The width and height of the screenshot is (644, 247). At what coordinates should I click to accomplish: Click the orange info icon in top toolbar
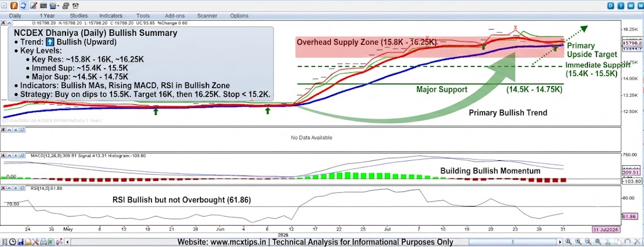pos(14,6)
